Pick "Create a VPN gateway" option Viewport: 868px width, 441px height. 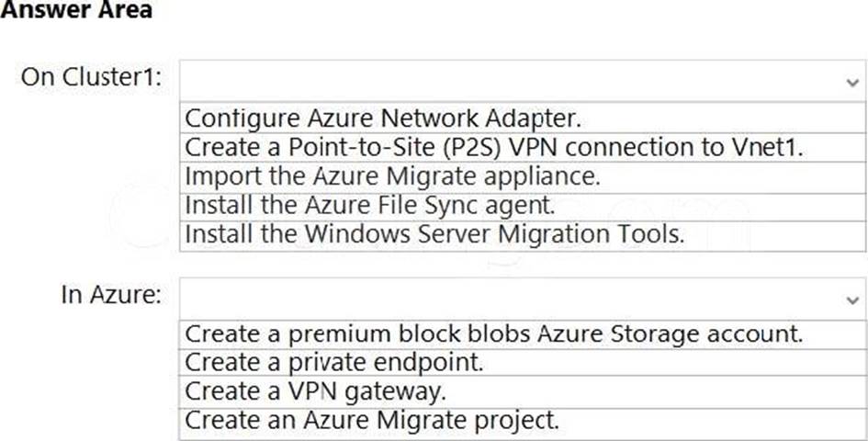pos(315,391)
